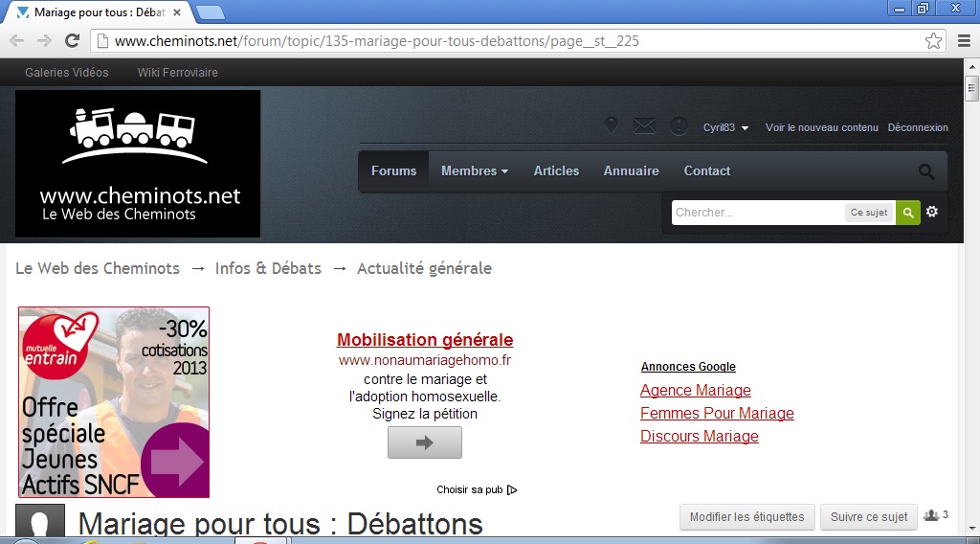
Task: Open the 'Ce sujet' search scope selector
Action: pos(869,213)
